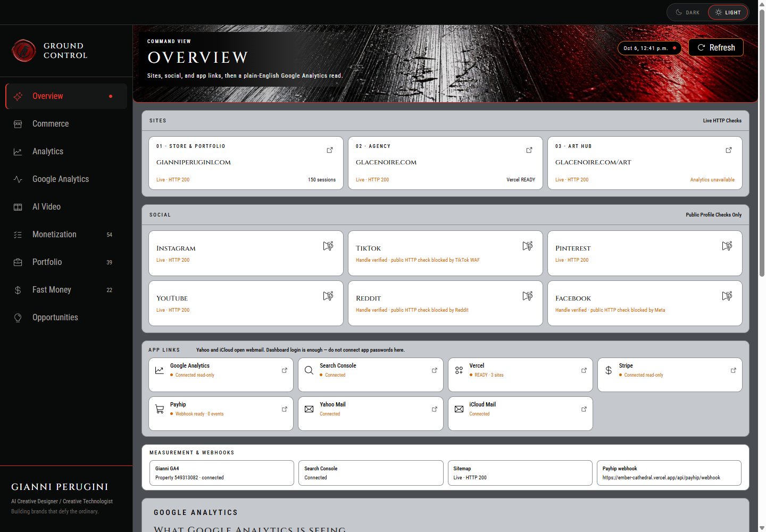Viewport: 766px width, 532px height.
Task: Select the AI Video menu item
Action: pyautogui.click(x=66, y=207)
